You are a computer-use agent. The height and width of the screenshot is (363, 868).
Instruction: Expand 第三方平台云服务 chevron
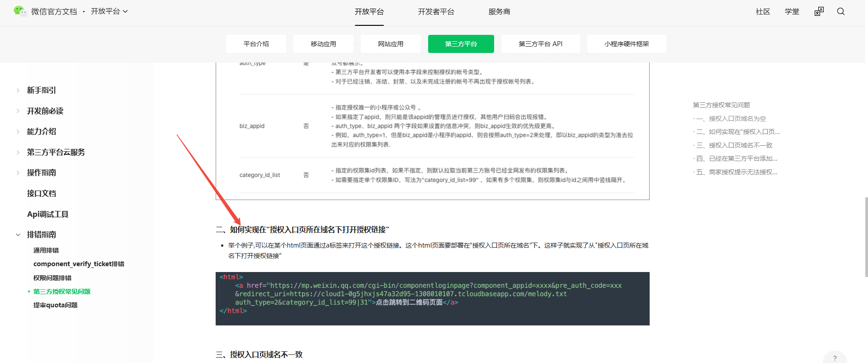tap(18, 152)
